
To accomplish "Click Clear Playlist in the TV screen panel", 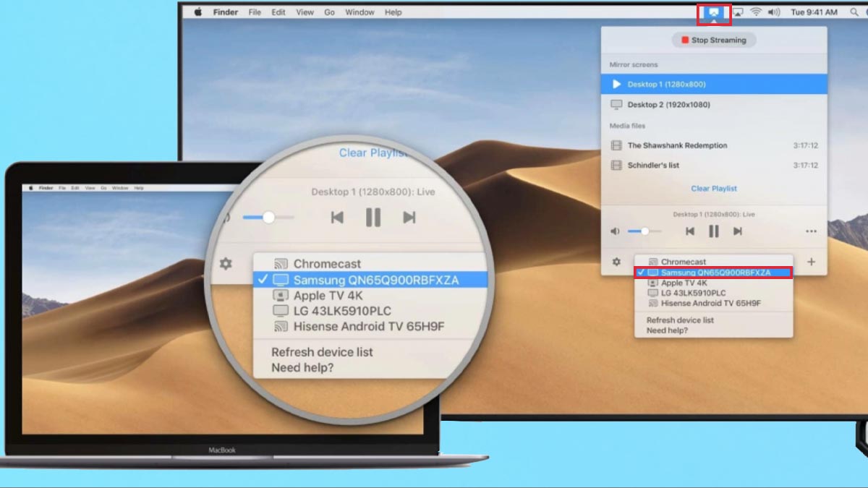I will (714, 189).
